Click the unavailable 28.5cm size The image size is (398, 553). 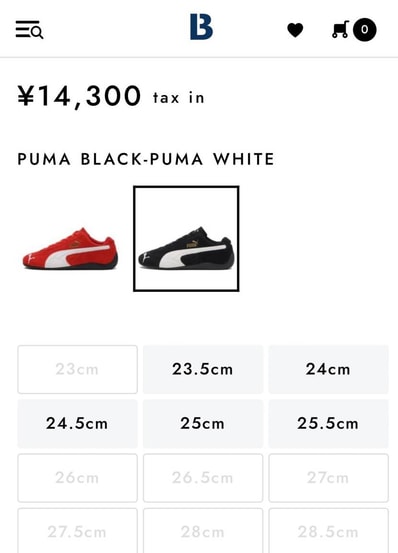[x=328, y=531]
